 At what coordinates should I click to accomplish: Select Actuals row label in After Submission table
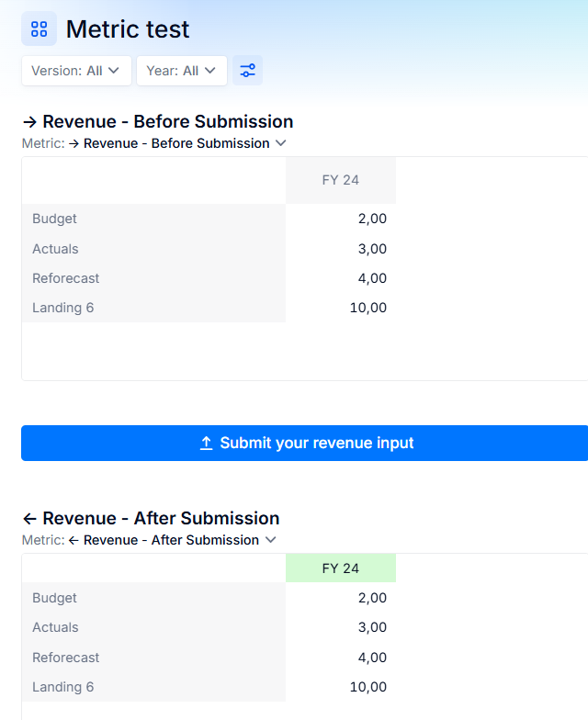pos(55,627)
